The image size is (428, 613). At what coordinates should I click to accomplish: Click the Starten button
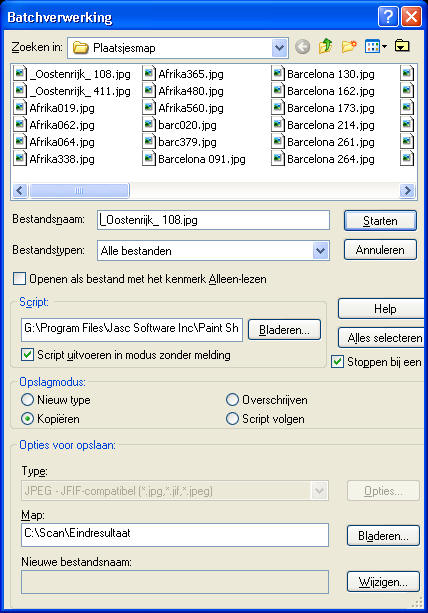pos(380,221)
